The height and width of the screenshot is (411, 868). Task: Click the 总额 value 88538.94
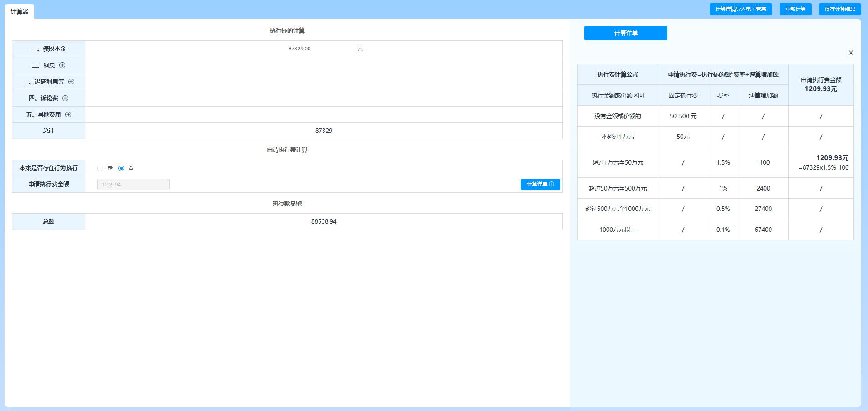[x=324, y=221]
